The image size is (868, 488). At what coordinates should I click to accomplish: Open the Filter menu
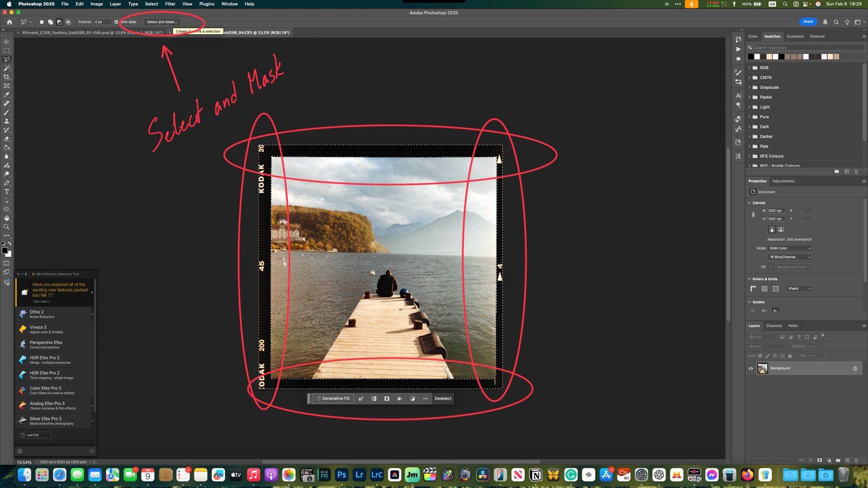coord(170,4)
